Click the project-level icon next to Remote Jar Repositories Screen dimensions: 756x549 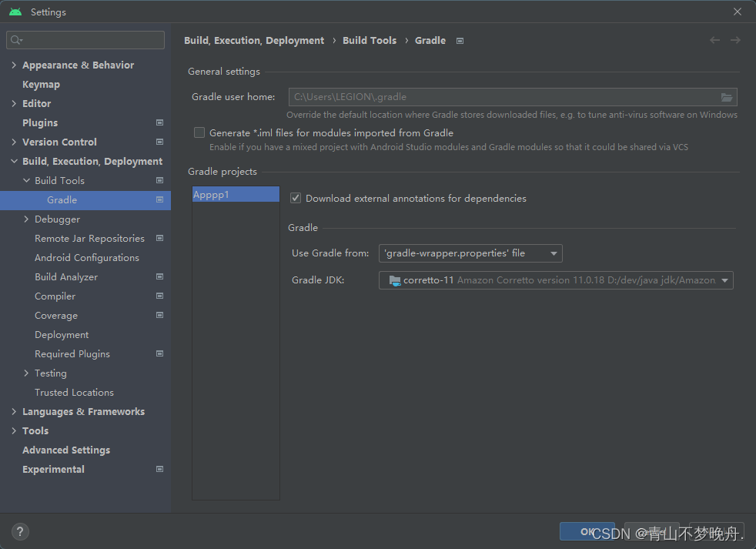click(x=159, y=239)
